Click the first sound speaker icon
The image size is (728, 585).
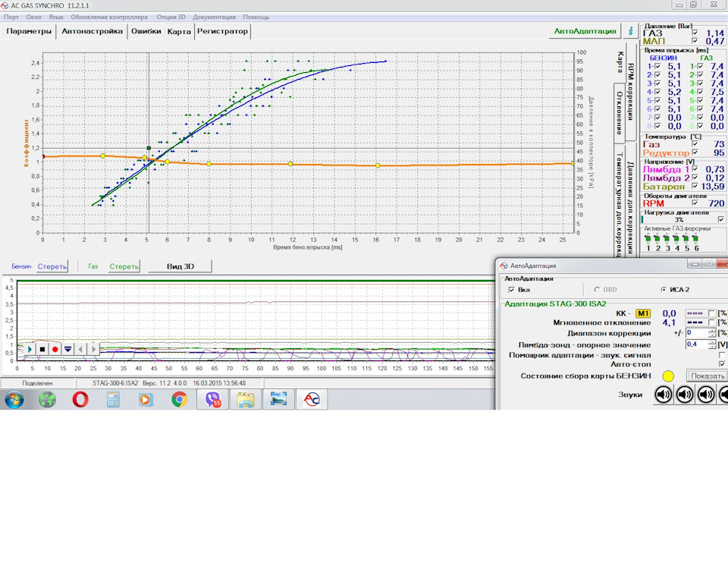664,395
